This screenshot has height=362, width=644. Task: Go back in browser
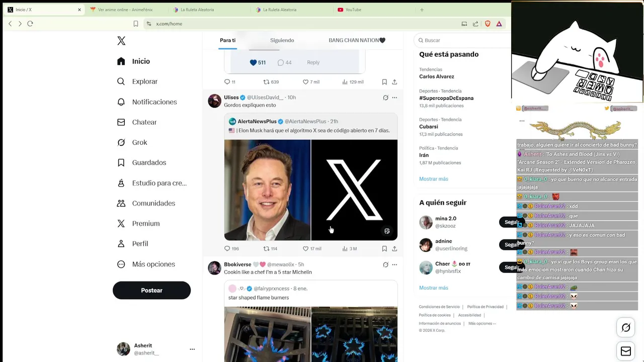pos(10,24)
